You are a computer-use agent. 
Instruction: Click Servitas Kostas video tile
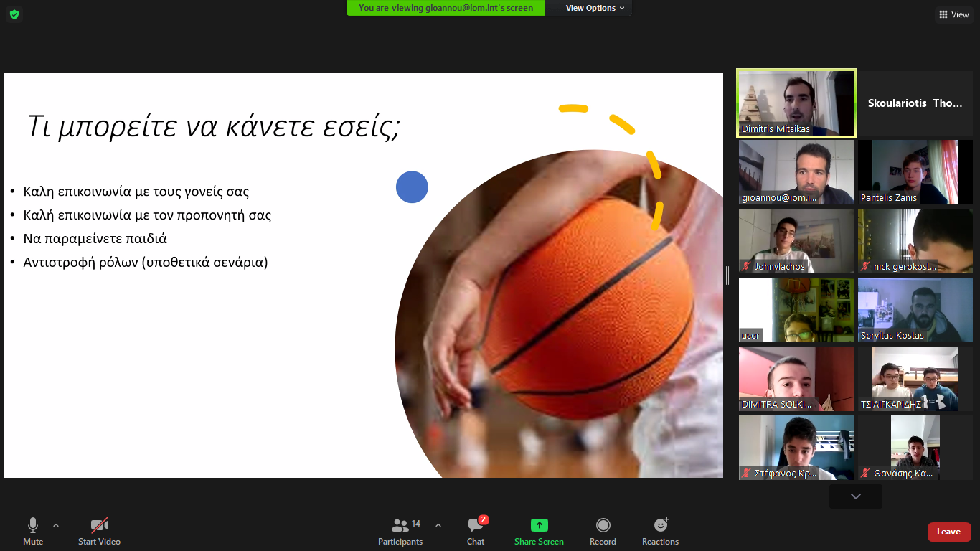[915, 310]
